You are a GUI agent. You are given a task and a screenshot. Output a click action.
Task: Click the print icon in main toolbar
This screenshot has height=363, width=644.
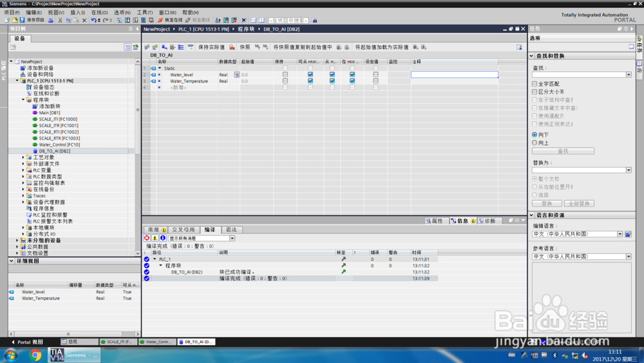pos(50,20)
